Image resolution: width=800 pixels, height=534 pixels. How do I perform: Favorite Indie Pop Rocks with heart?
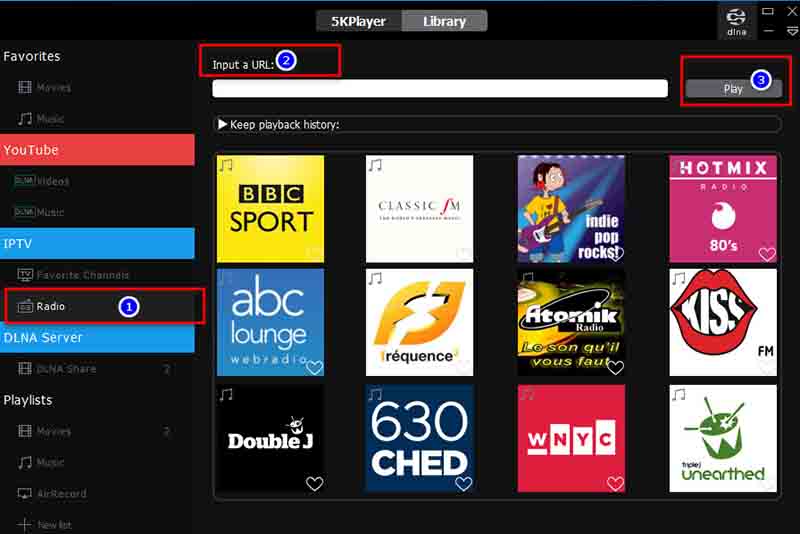(x=616, y=253)
